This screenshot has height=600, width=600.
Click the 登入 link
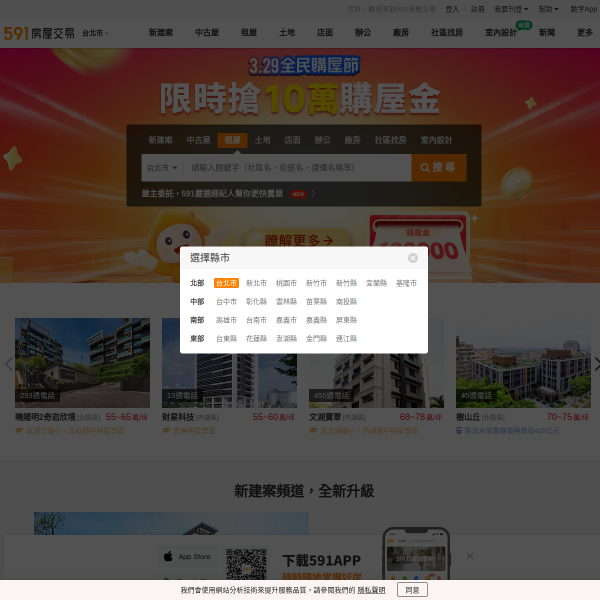tap(452, 9)
